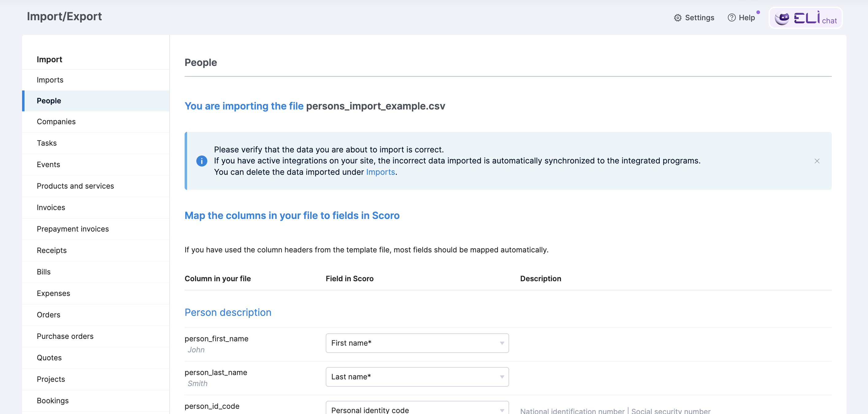The image size is (868, 414).
Task: Open Projects import section
Action: point(96,379)
